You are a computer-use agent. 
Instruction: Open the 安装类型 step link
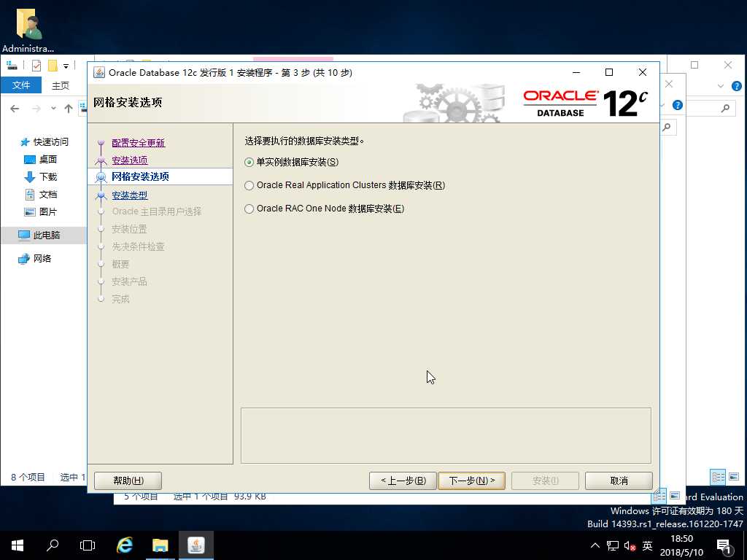pyautogui.click(x=130, y=195)
